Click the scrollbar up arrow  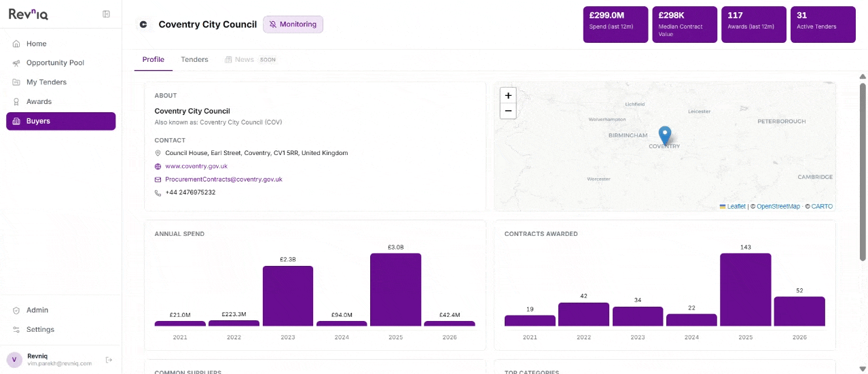(863, 75)
